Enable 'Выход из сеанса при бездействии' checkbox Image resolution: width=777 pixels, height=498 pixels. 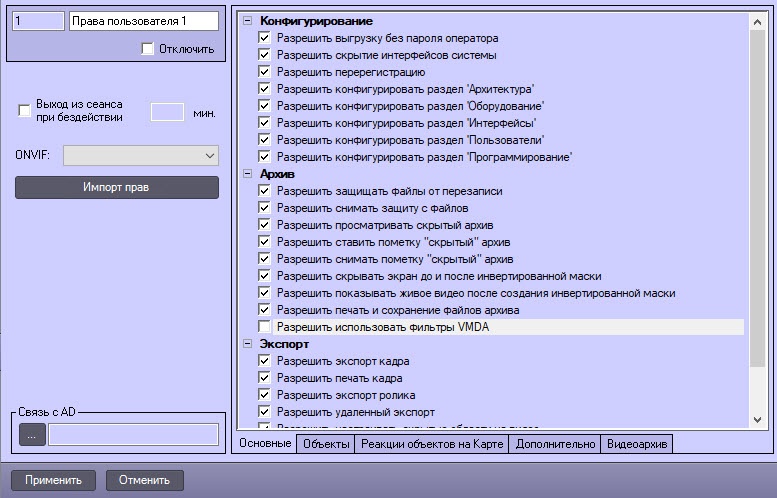pyautogui.click(x=24, y=111)
